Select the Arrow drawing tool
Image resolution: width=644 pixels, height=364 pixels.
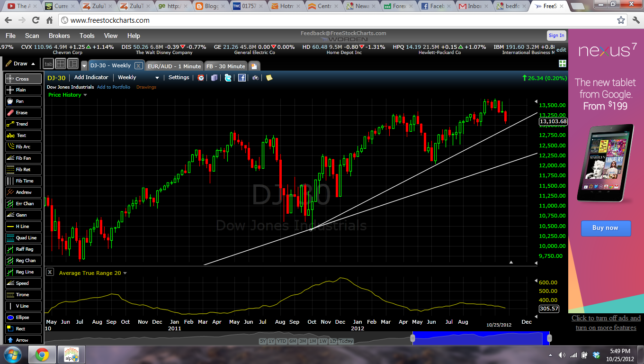(x=23, y=340)
